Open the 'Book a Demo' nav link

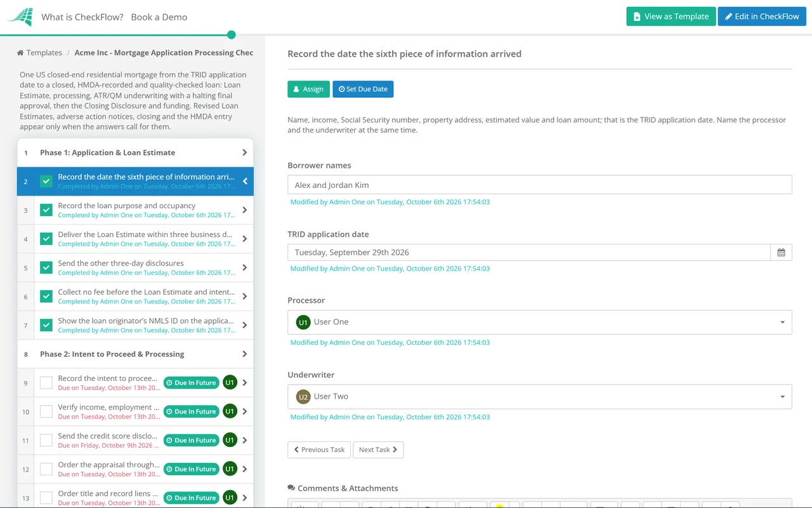tap(159, 17)
